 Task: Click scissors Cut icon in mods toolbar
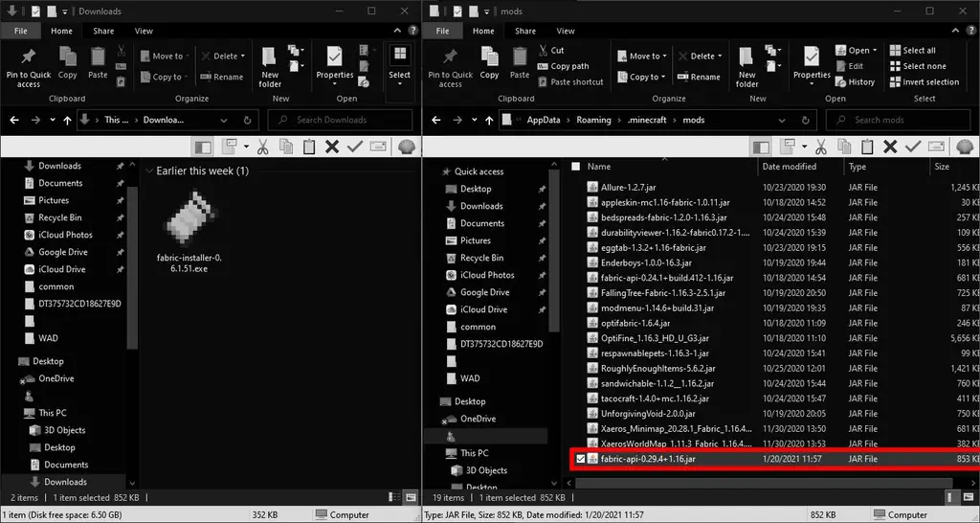point(820,147)
